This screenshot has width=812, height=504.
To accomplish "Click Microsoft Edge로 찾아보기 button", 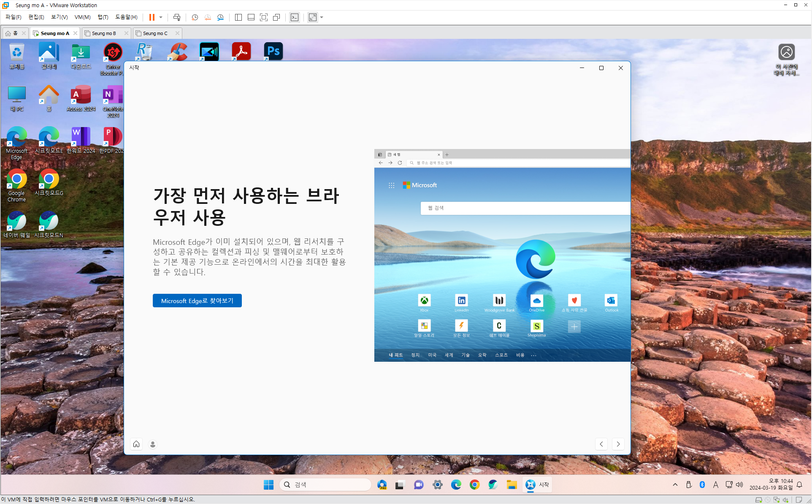I will [x=197, y=301].
